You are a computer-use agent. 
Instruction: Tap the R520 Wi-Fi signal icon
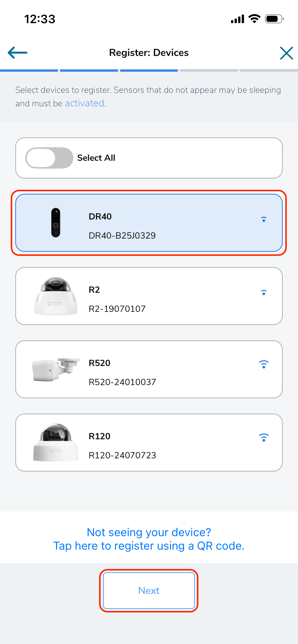(264, 364)
